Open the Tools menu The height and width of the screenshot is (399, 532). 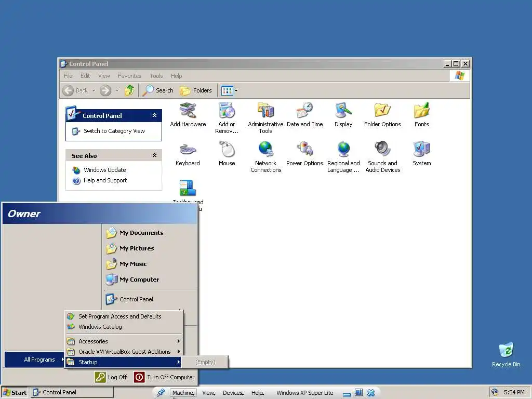tap(156, 76)
